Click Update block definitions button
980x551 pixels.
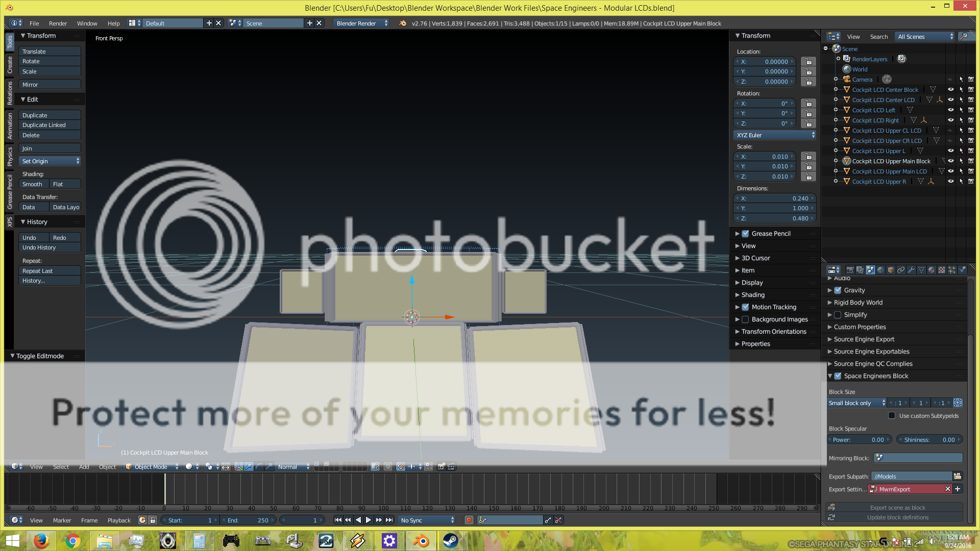click(894, 517)
